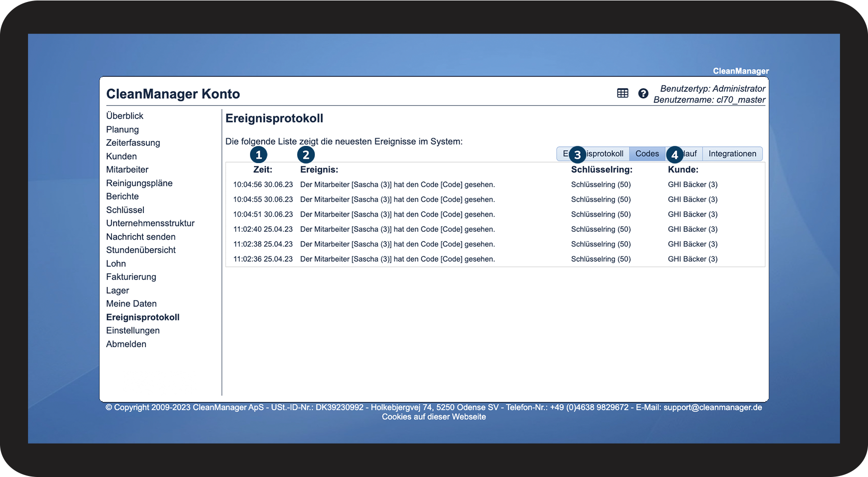
Task: Click GHI Bäcker (3) in the 11:02:36 row
Action: 693,259
